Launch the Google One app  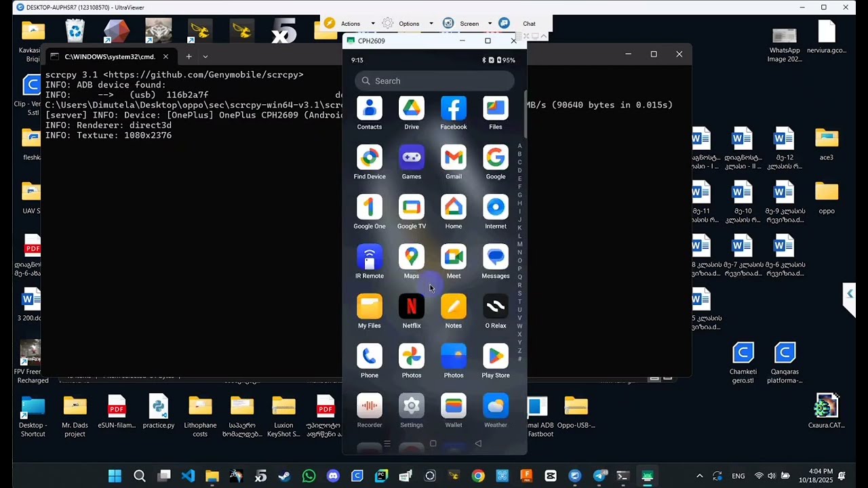click(370, 211)
